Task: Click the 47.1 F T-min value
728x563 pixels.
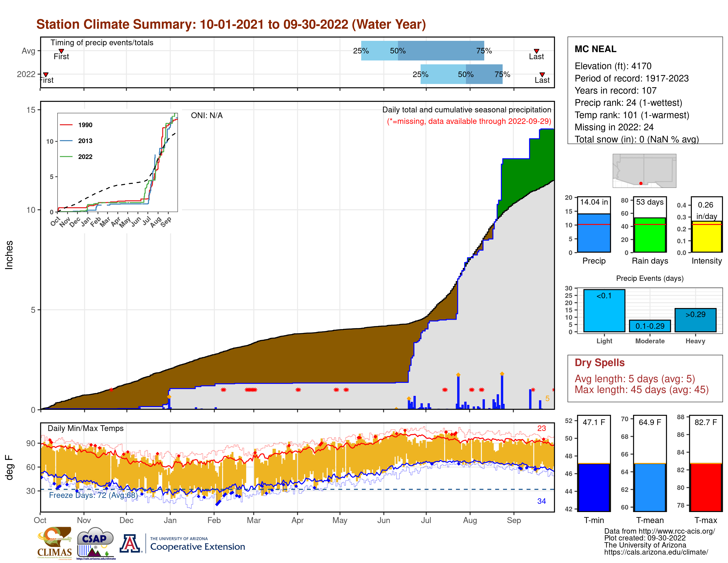Action: pyautogui.click(x=594, y=422)
